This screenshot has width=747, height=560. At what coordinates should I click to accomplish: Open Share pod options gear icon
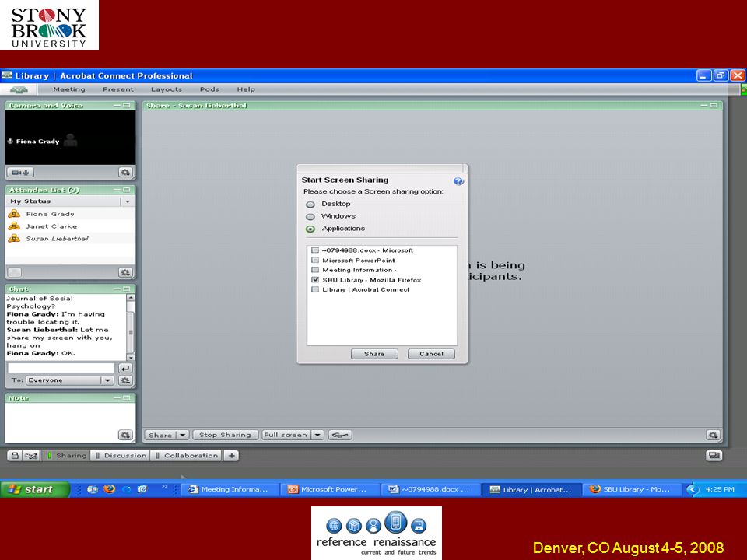[713, 435]
